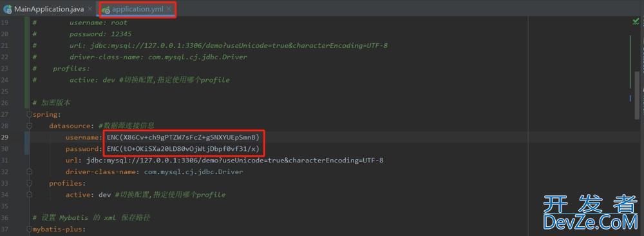Viewport: 644px width, 236px height.
Task: Click the green stripe mark in the error stripe
Action: point(630,62)
